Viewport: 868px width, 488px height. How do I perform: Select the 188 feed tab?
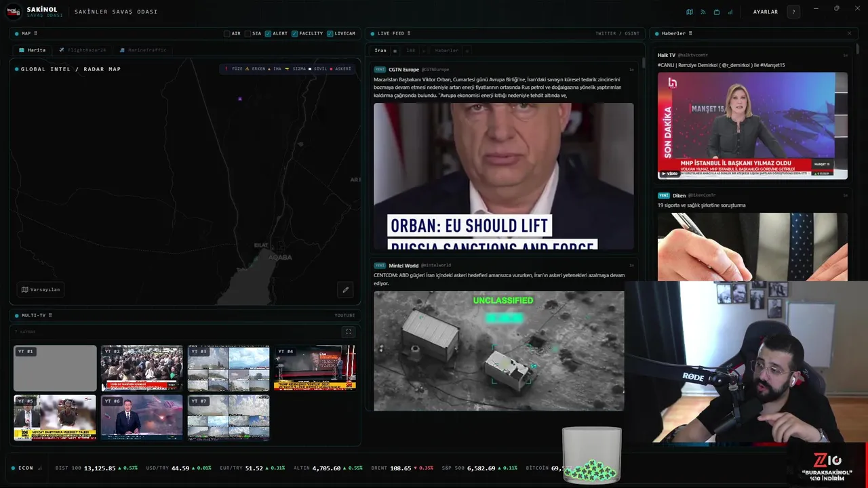pos(411,50)
